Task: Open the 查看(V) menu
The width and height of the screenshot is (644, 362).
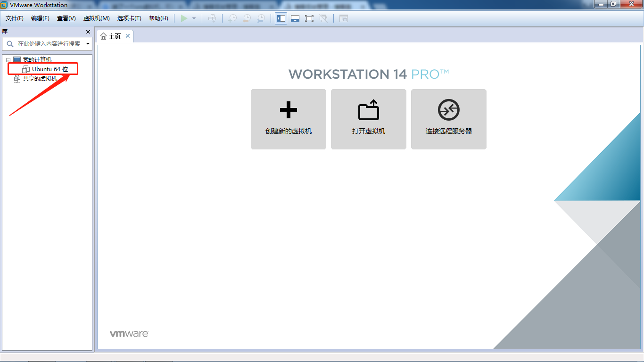Action: pos(66,18)
